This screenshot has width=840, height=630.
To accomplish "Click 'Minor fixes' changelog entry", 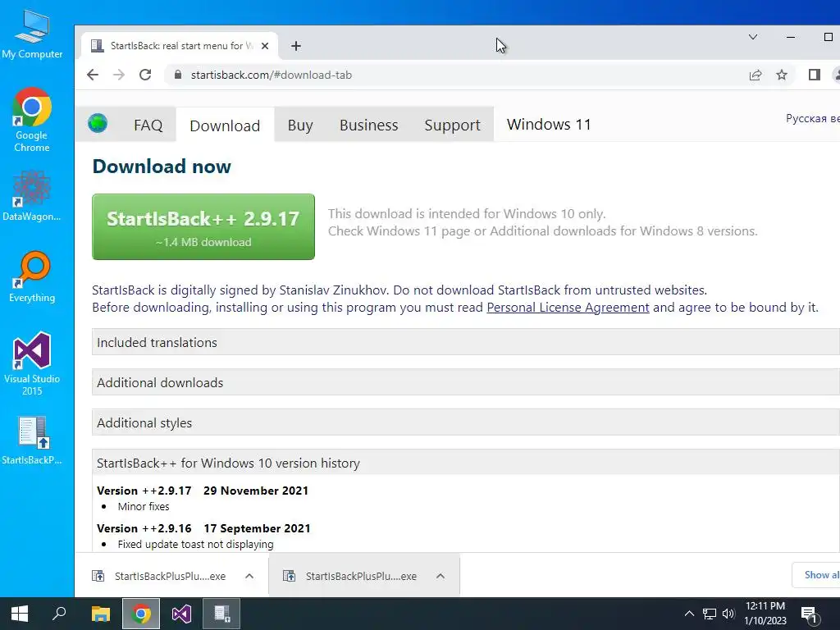I will pos(144,506).
